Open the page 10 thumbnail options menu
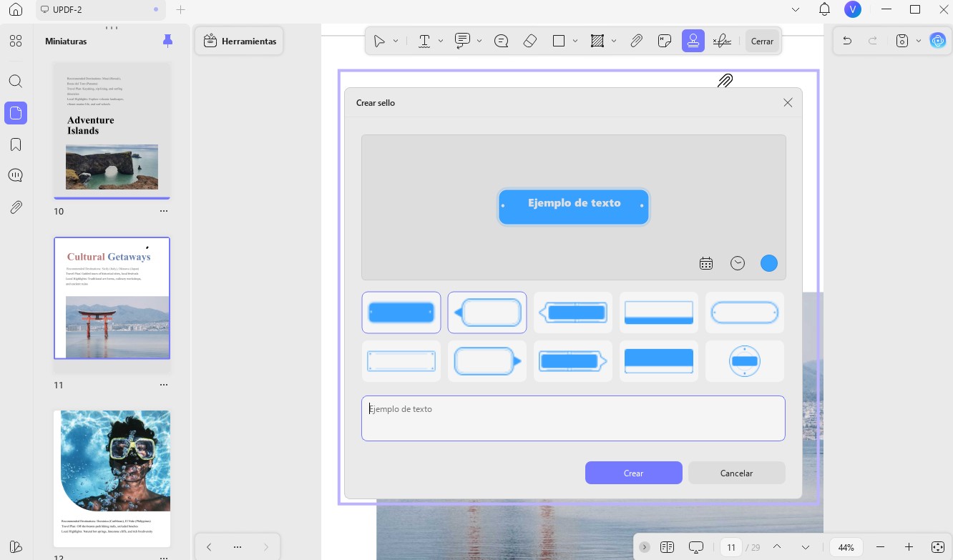The height and width of the screenshot is (560, 953). 164,211
